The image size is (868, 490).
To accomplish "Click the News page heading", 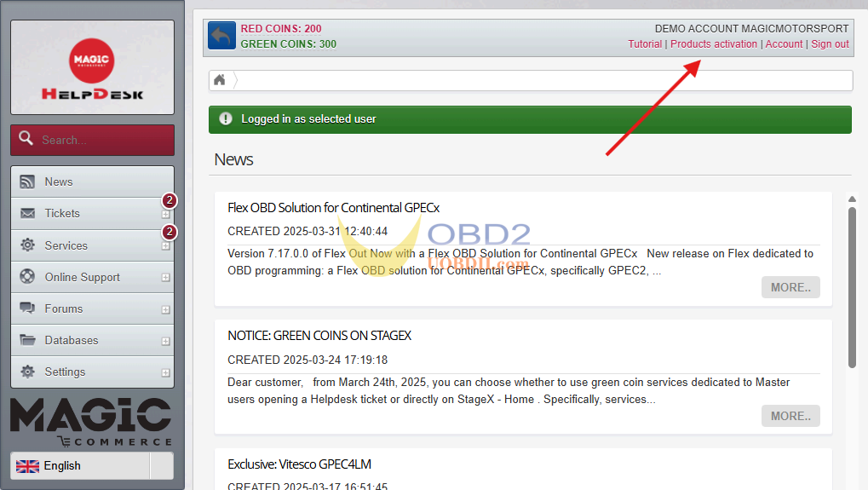I will click(233, 159).
